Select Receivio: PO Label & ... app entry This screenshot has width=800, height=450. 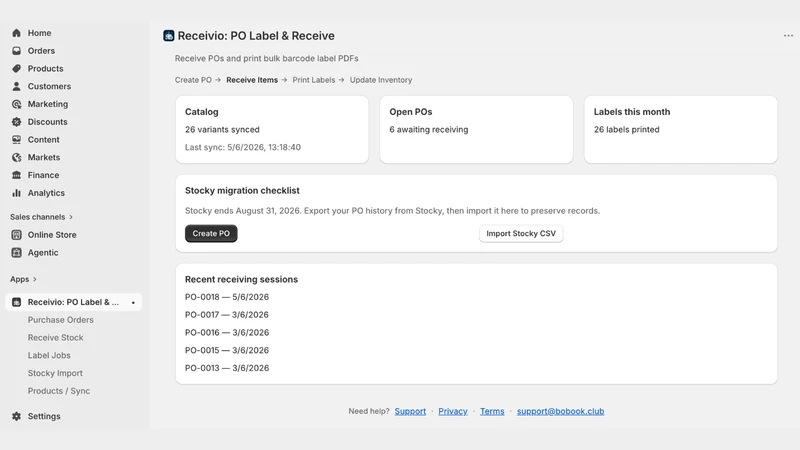(x=74, y=302)
